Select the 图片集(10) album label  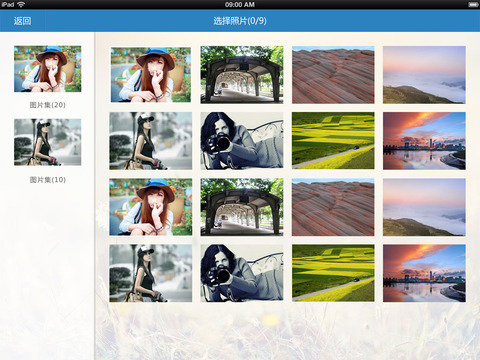point(48,180)
